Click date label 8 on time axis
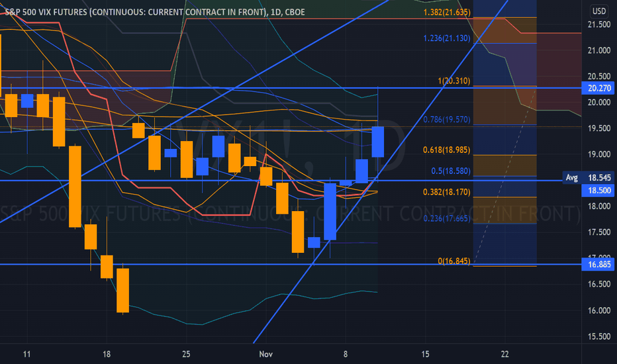This screenshot has height=364, width=617. (346, 354)
